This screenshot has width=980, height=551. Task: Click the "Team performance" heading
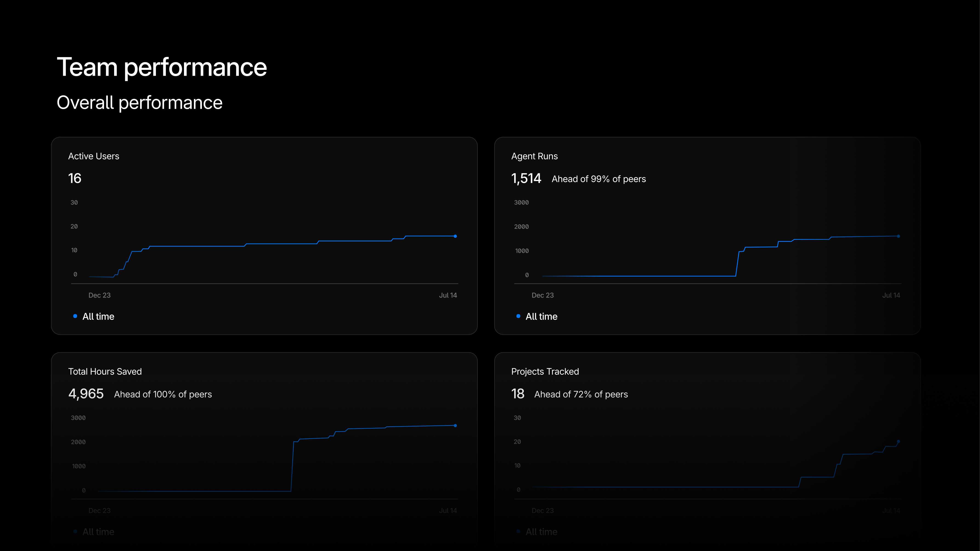(x=162, y=67)
